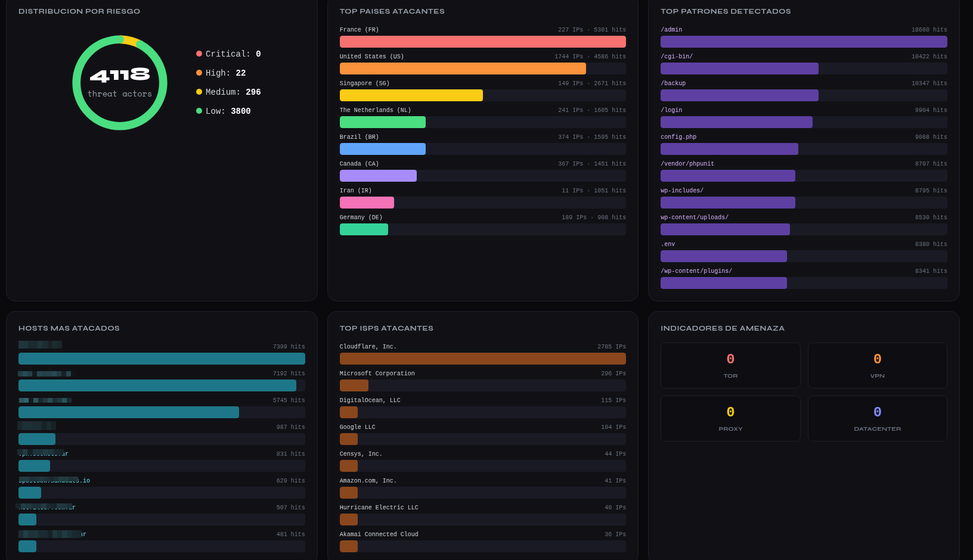This screenshot has width=973, height=560.
Task: Select the "France (FR)" country label
Action: (x=359, y=30)
